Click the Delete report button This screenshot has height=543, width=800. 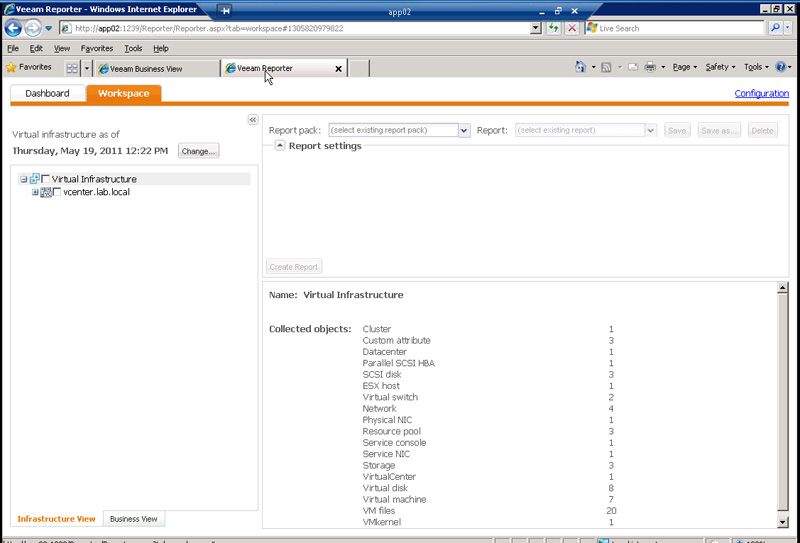pos(763,131)
